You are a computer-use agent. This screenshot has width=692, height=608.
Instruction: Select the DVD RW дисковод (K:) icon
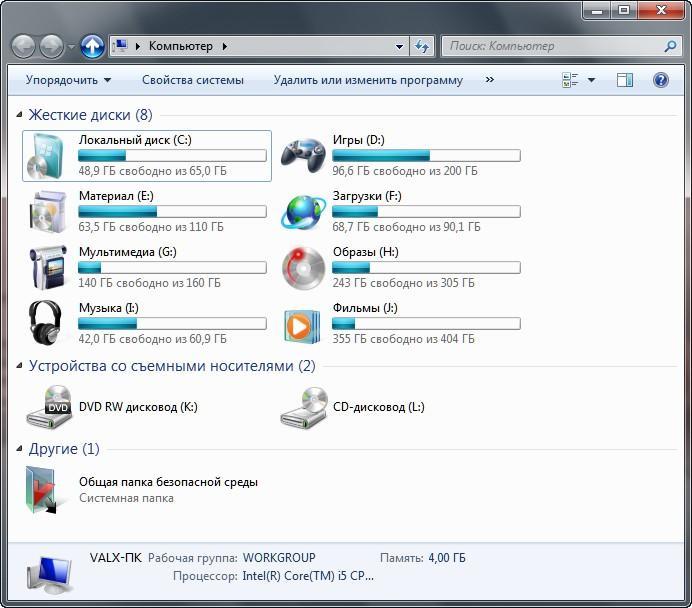point(49,407)
